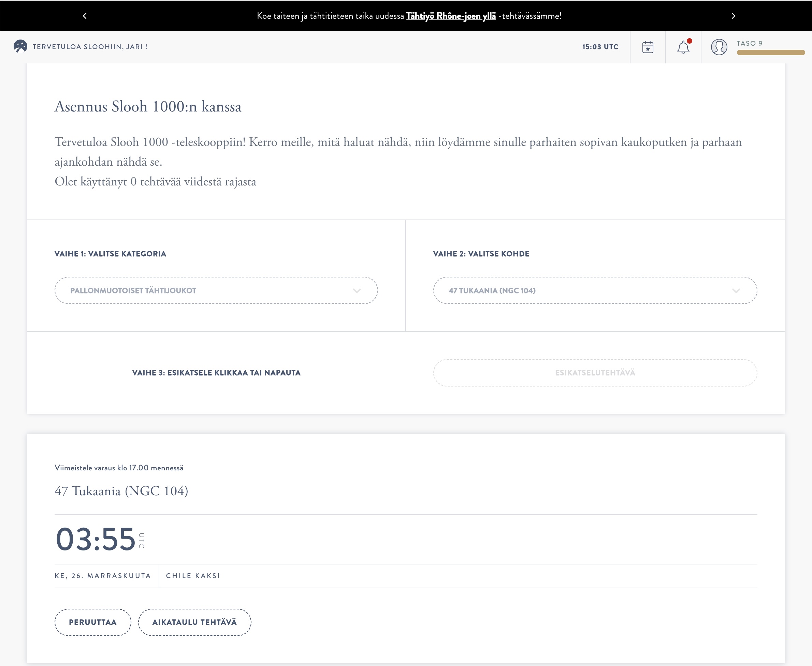
Task: Open the notifications bell
Action: click(683, 47)
